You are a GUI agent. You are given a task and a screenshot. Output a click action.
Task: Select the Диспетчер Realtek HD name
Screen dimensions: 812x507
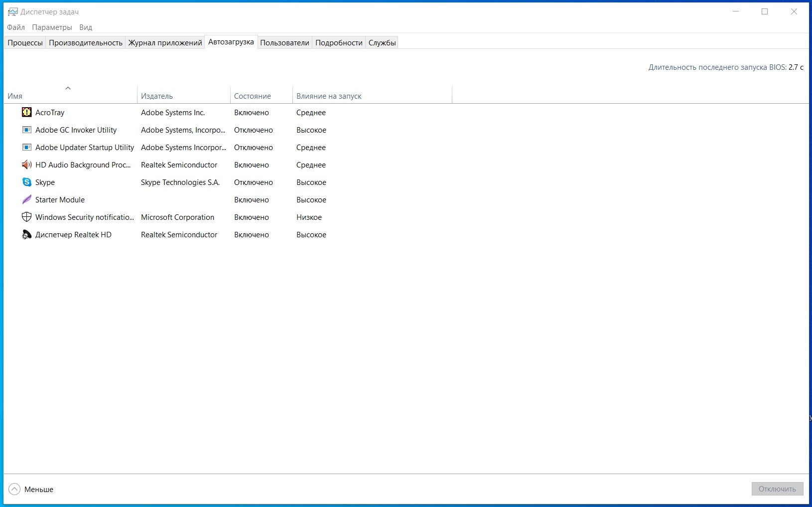coord(73,235)
